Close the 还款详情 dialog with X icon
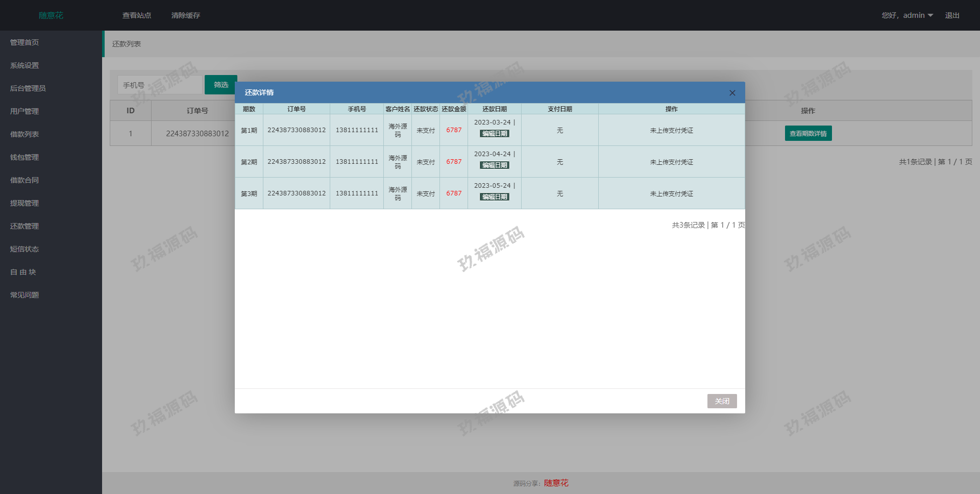This screenshot has height=494, width=980. (x=732, y=93)
